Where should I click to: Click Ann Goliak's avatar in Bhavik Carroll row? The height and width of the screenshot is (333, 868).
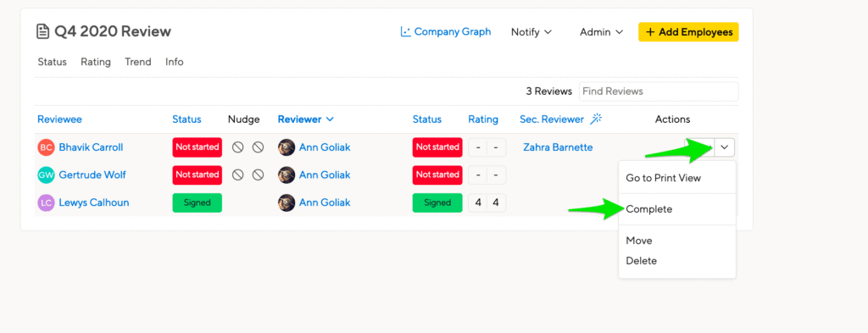287,147
